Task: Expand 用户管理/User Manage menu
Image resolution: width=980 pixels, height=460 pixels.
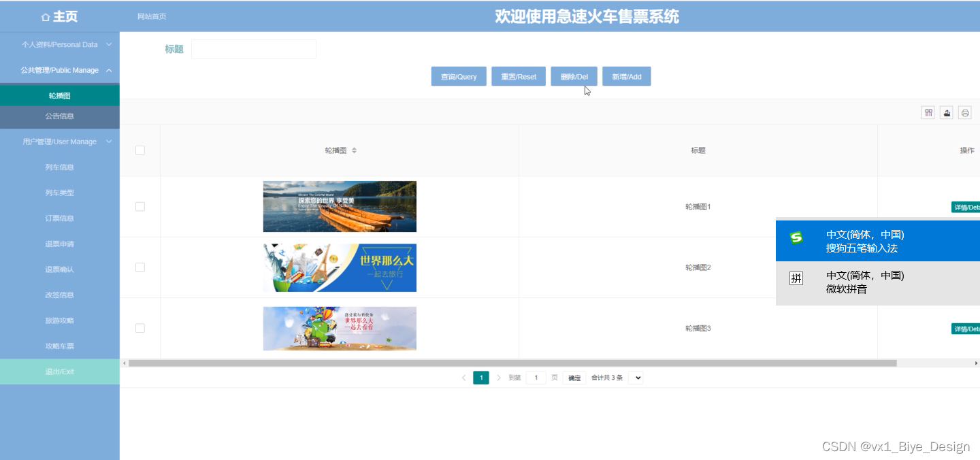Action: pos(60,142)
